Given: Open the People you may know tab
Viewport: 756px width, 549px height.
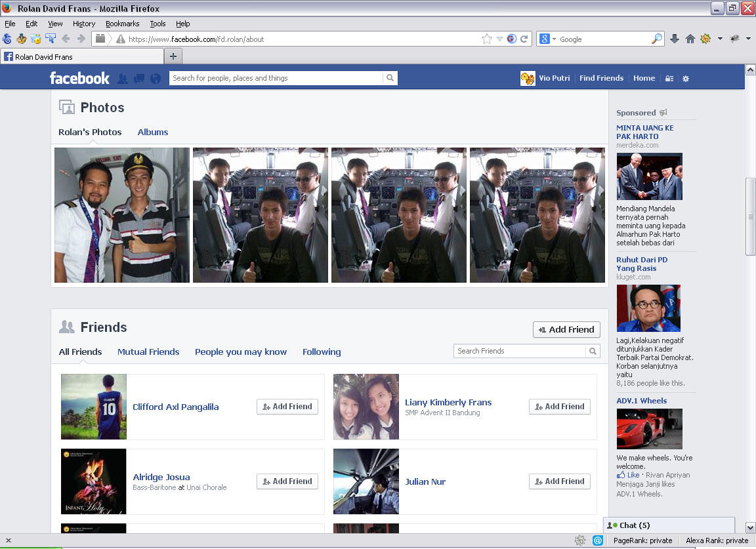Looking at the screenshot, I should pyautogui.click(x=241, y=352).
